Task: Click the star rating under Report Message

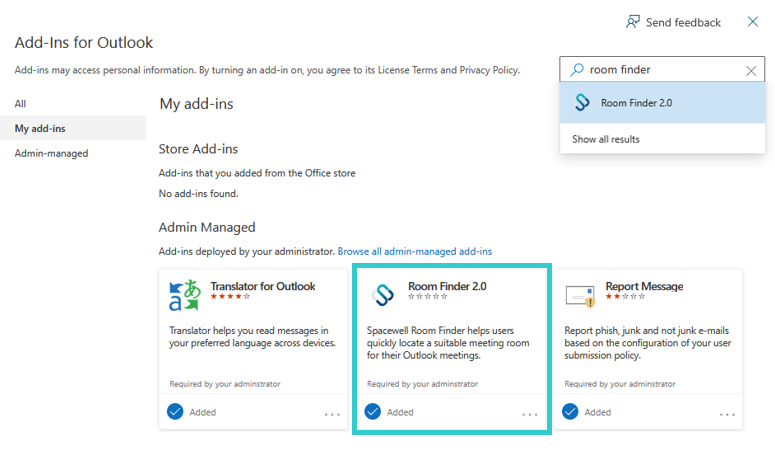Action: [x=625, y=296]
